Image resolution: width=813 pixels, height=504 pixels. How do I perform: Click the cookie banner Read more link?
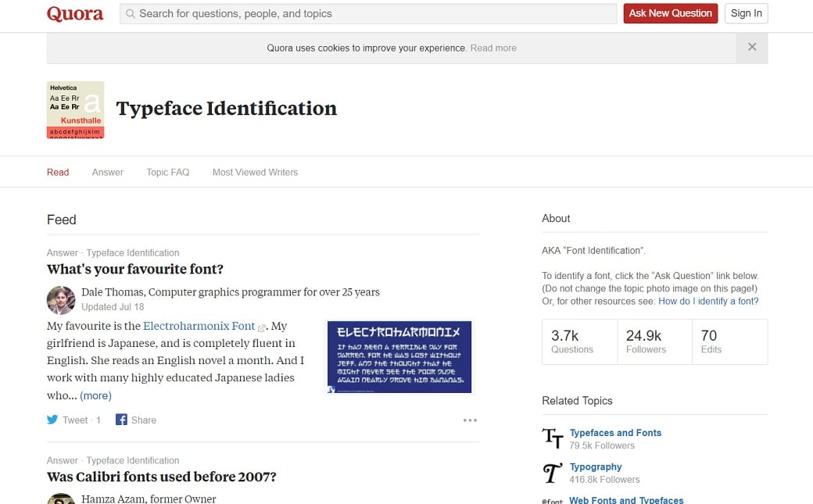(493, 48)
